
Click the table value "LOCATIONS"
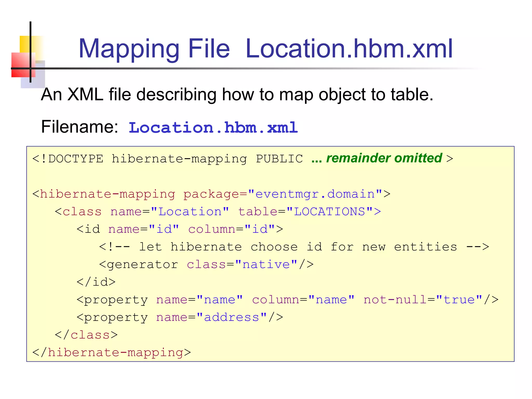coord(329,212)
